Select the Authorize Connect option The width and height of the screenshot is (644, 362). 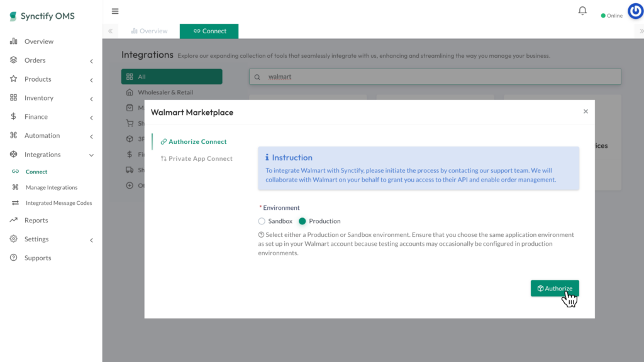point(194,141)
